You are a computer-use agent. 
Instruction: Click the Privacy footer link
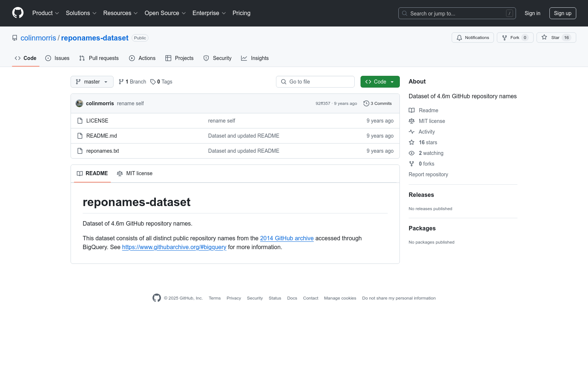[234, 298]
